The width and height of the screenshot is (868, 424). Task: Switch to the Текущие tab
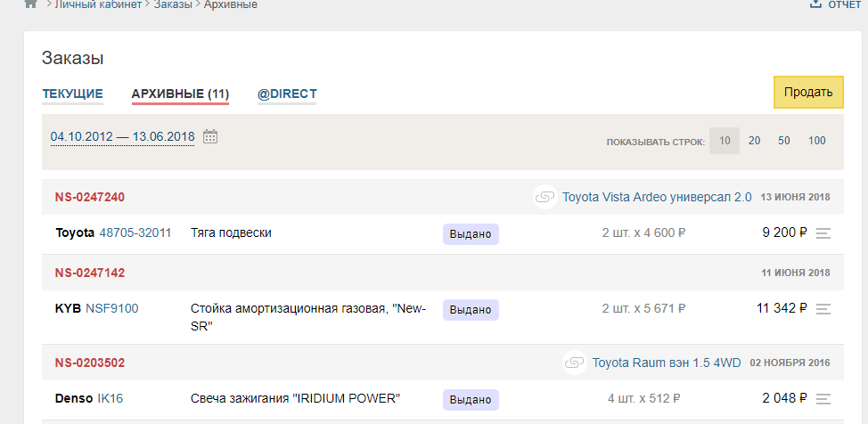tap(72, 94)
